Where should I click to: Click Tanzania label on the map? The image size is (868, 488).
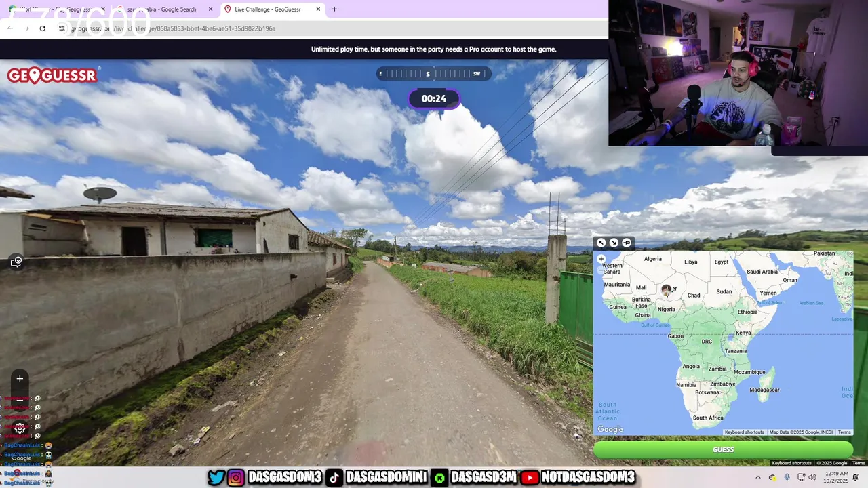click(736, 351)
